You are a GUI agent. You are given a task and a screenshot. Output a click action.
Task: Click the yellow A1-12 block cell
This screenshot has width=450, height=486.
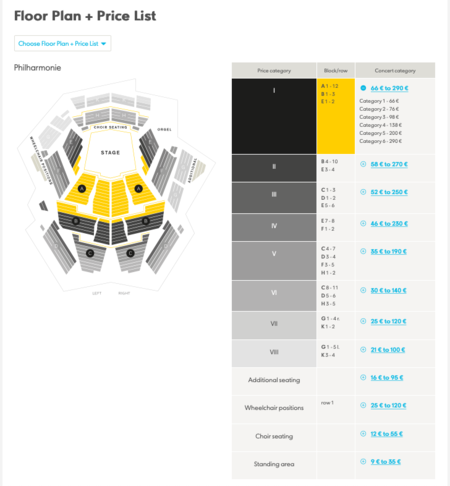(336, 116)
